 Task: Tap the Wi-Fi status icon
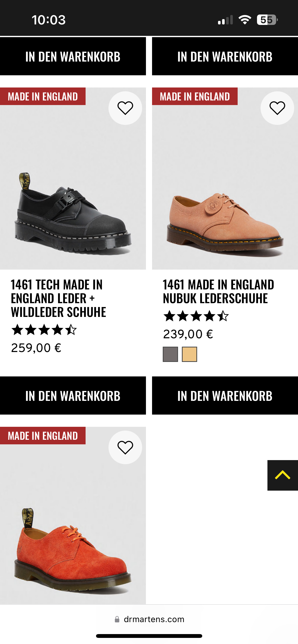245,20
